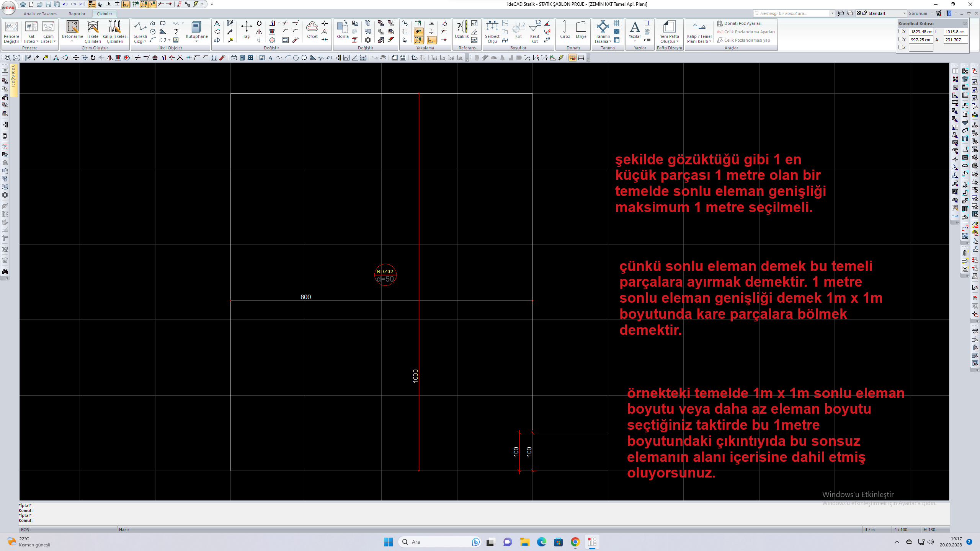Viewport: 980px width, 551px height.
Task: Click the help question mark icon
Action: [949, 13]
